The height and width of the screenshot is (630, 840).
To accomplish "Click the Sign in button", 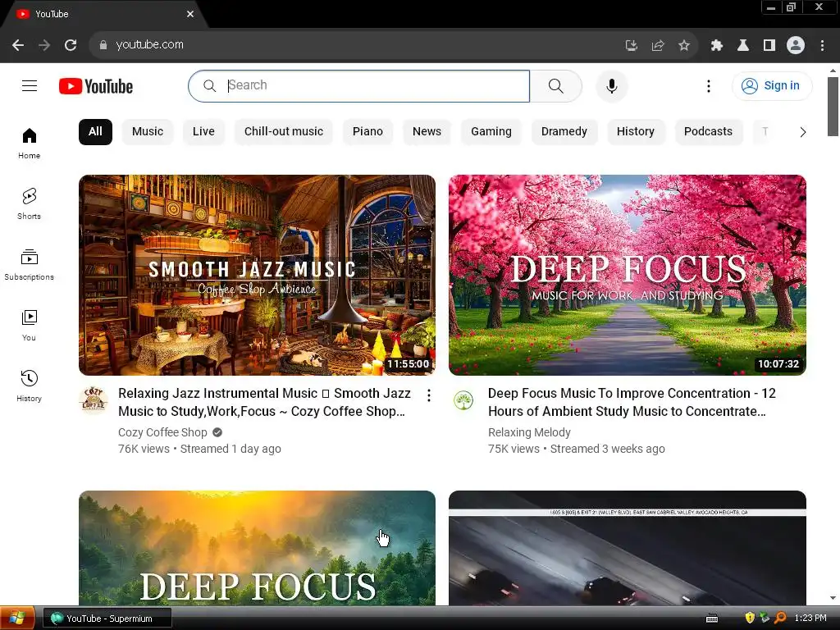I will (x=771, y=85).
